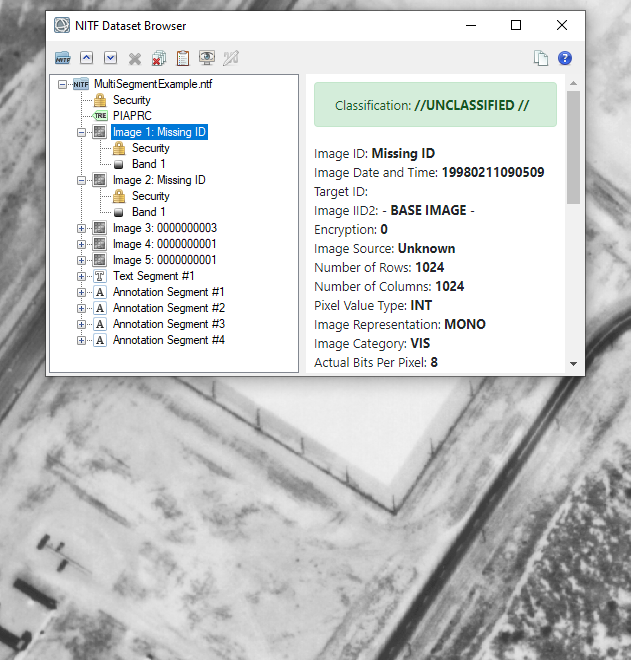Click the monitor with eye view icon
The height and width of the screenshot is (660, 631).
[x=207, y=59]
